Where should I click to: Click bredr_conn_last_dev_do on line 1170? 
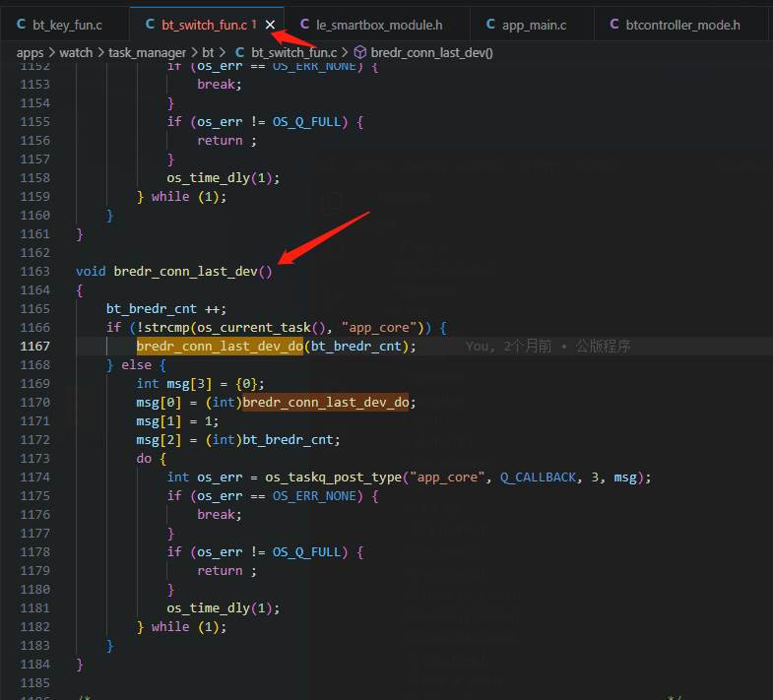[x=326, y=403]
